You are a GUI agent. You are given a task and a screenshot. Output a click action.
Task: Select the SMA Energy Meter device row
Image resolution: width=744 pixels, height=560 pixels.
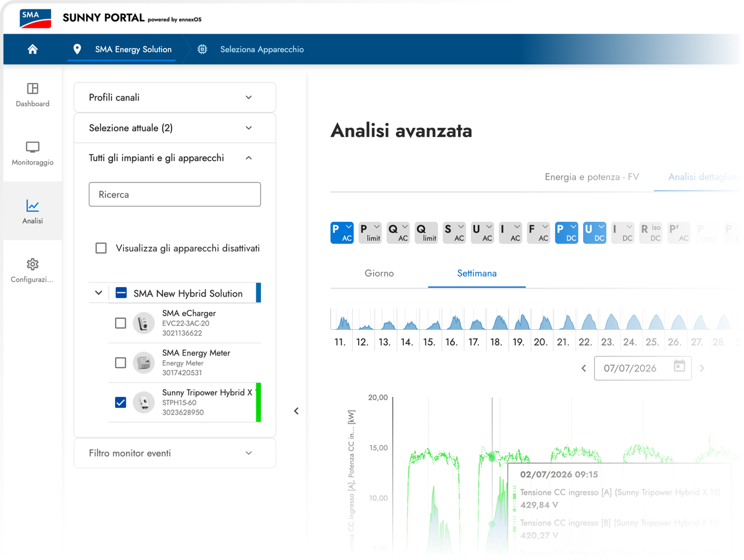185,362
